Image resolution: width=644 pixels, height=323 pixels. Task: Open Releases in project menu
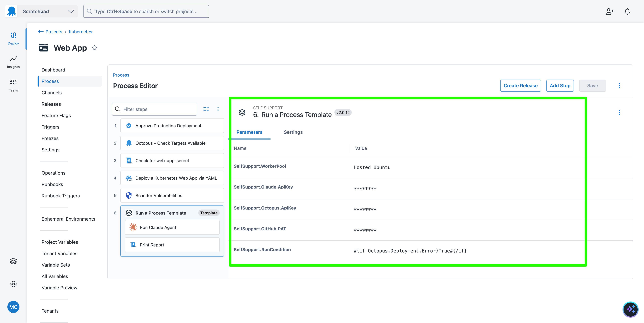point(51,104)
